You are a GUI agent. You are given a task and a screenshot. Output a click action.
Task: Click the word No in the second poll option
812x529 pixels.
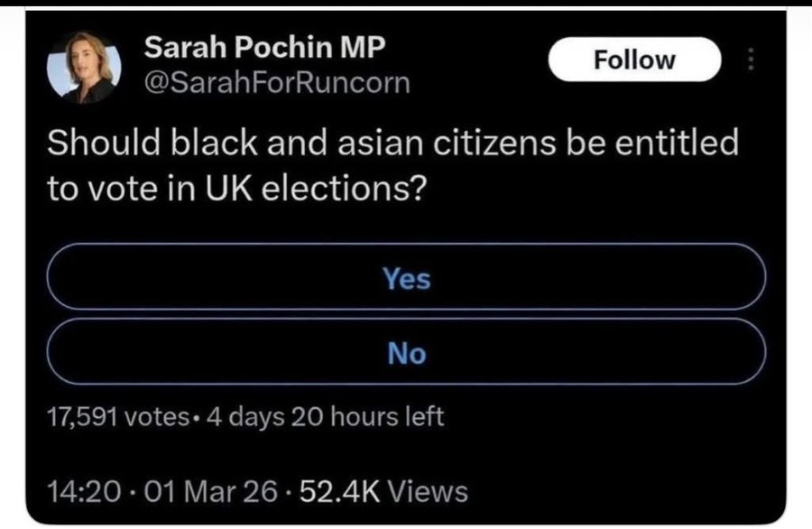point(407,353)
